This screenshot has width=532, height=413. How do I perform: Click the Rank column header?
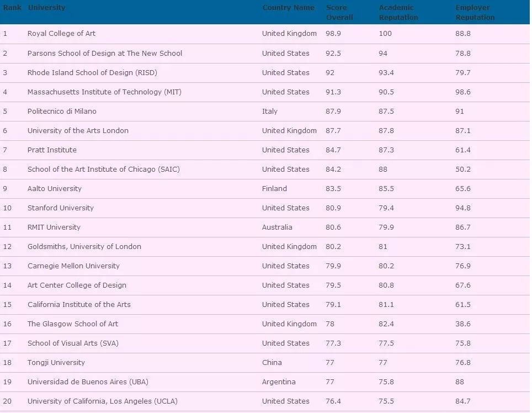point(12,8)
